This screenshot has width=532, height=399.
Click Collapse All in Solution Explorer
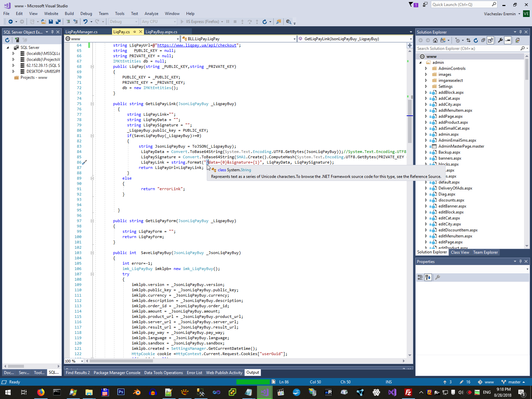483,40
